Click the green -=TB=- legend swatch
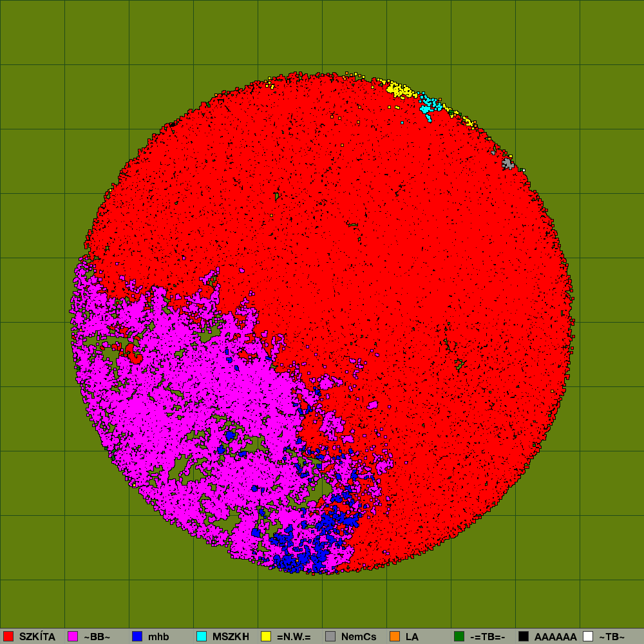 tap(459, 636)
